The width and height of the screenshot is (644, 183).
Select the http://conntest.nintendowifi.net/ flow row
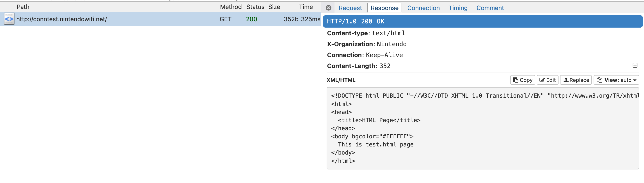pyautogui.click(x=160, y=19)
